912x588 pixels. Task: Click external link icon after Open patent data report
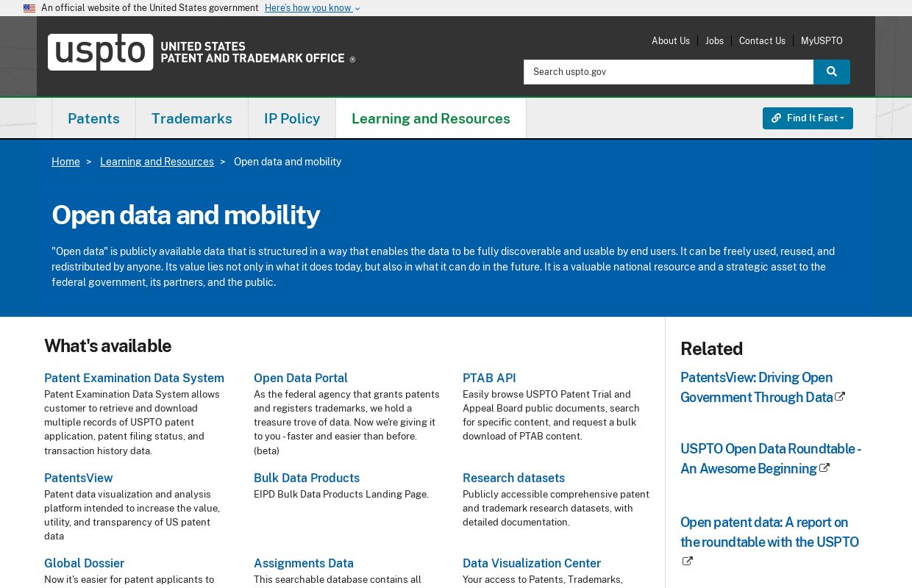(x=687, y=562)
